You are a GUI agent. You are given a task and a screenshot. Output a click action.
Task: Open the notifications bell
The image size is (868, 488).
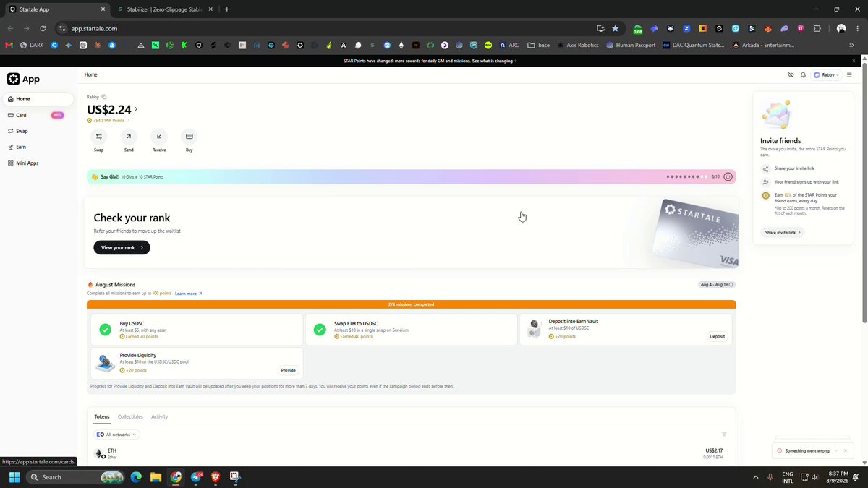[x=803, y=74]
